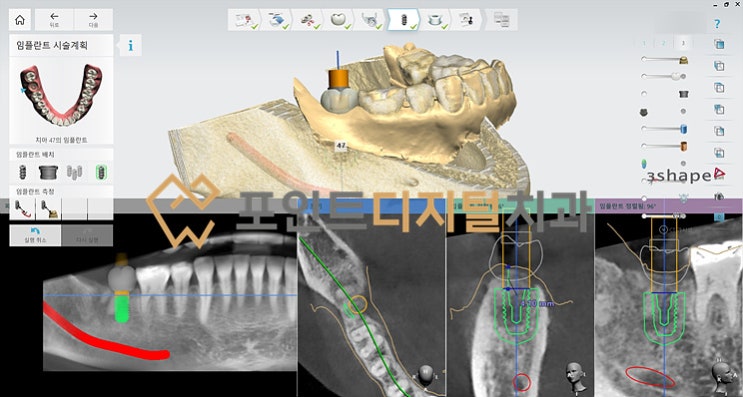The width and height of the screenshot is (743, 397).
Task: Select the fourth cube view preset icon
Action: 719,109
